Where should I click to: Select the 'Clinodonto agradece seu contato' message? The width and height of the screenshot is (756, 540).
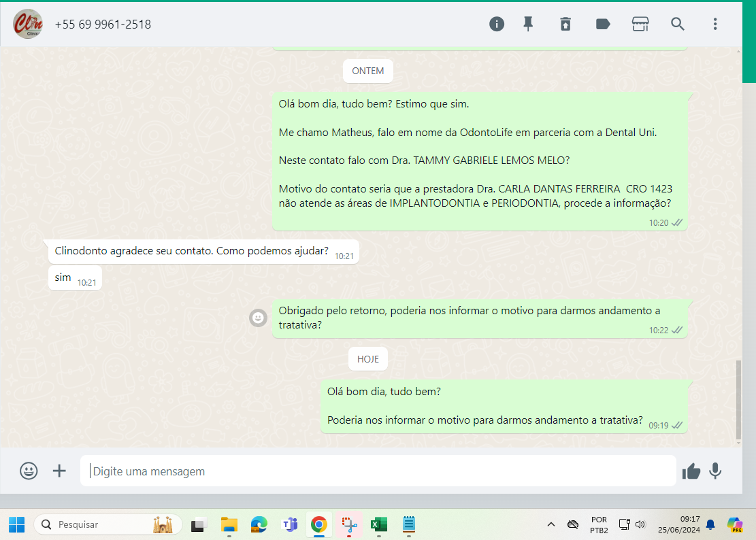pyautogui.click(x=203, y=252)
